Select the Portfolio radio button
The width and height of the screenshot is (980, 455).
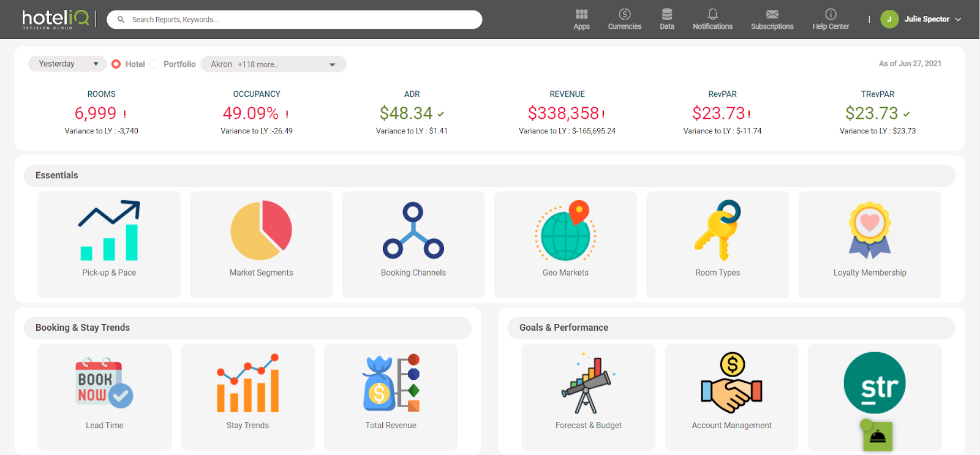coord(154,64)
